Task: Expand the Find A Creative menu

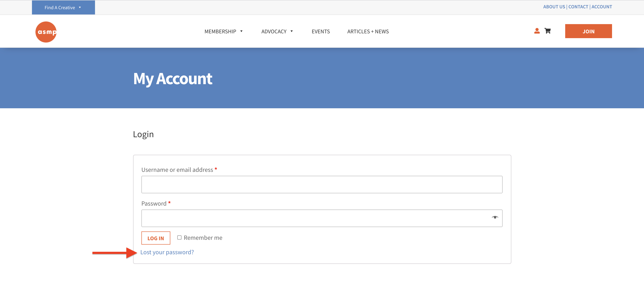Action: tap(63, 7)
